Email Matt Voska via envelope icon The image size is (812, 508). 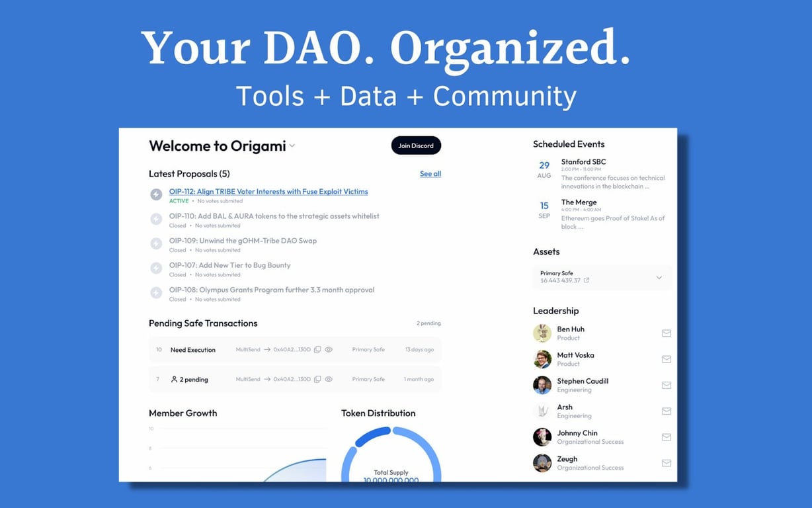pos(667,359)
